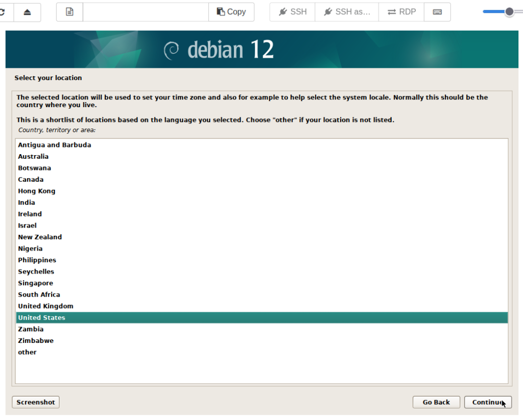Click the eject media icon
Viewport: 523px width, 420px height.
point(28,12)
